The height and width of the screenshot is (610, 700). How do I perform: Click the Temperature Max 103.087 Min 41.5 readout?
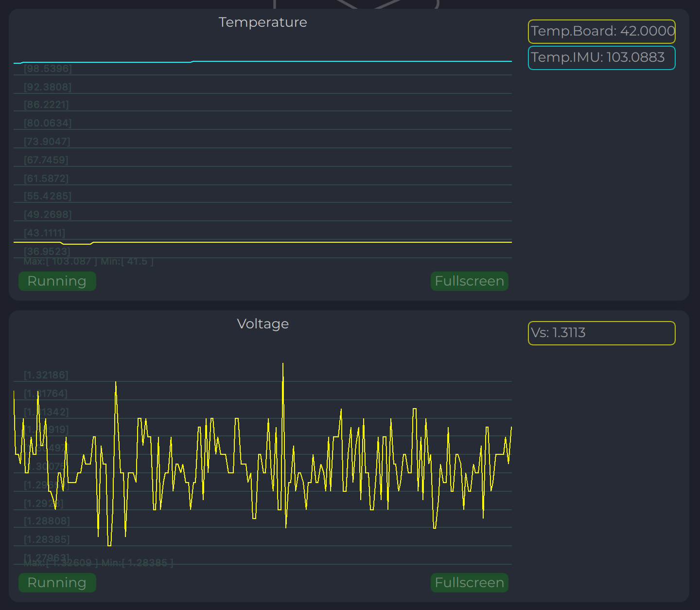pos(88,262)
